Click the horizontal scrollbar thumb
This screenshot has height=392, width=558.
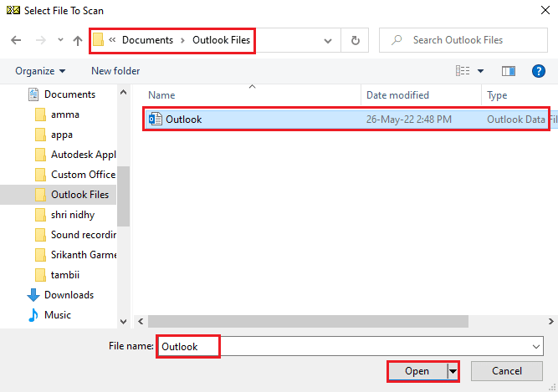coord(308,321)
